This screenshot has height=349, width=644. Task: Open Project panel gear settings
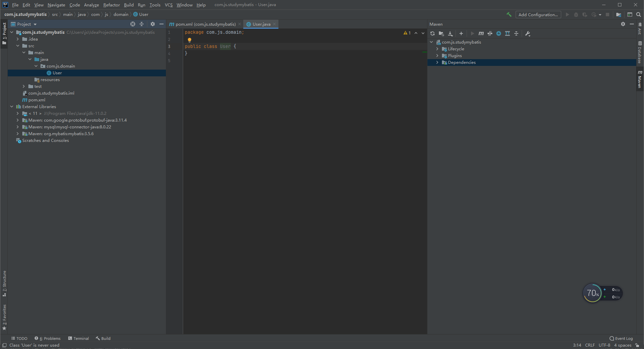(153, 24)
